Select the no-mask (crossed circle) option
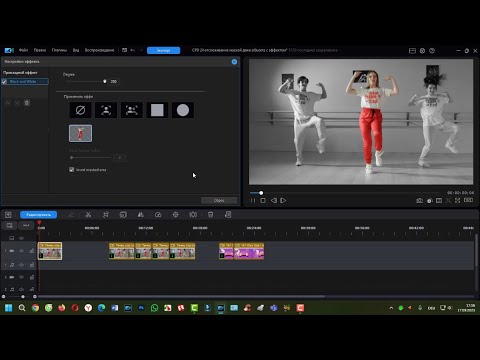This screenshot has width=480, height=360. pos(80,110)
